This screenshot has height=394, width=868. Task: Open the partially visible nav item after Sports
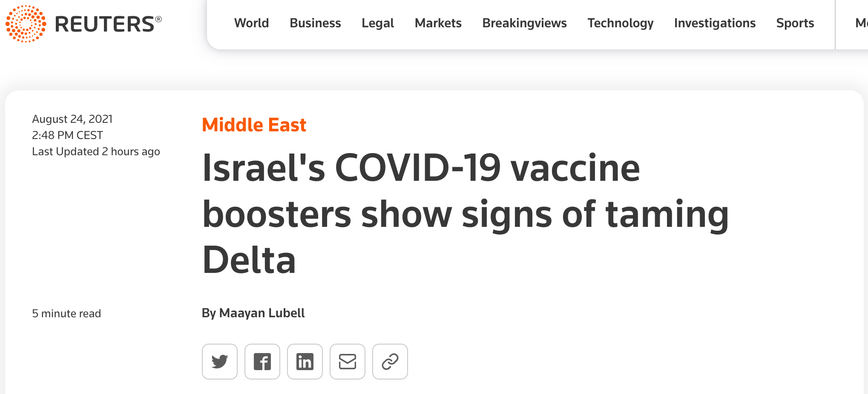coord(861,23)
